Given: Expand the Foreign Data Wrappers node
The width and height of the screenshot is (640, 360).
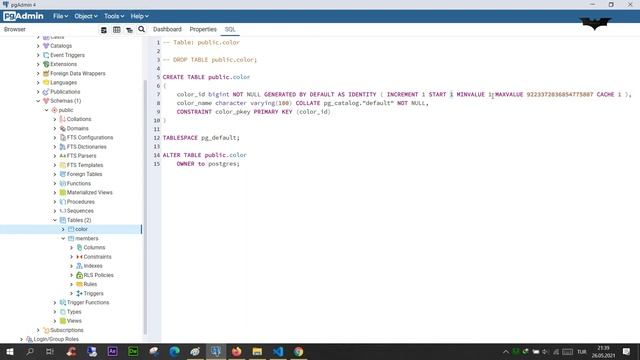Looking at the screenshot, I should [x=38, y=73].
